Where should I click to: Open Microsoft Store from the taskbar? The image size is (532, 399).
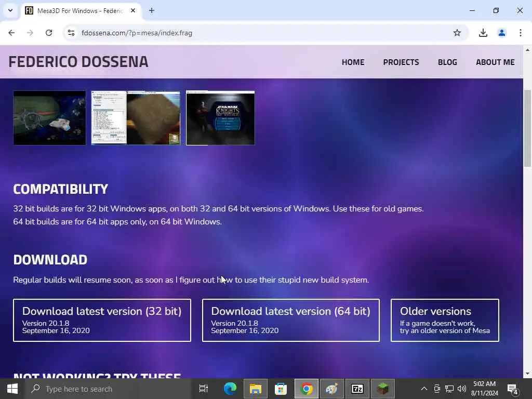pyautogui.click(x=281, y=389)
